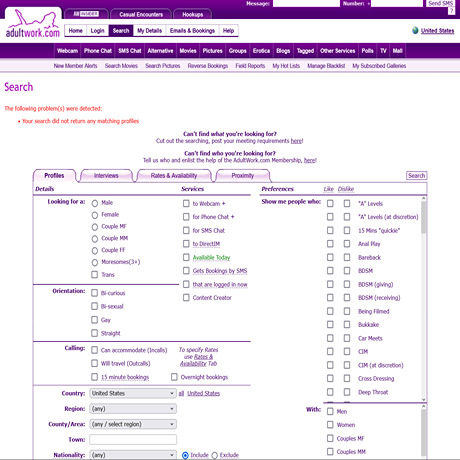This screenshot has width=460, height=460.
Task: Switch to the Profiles tab
Action: coord(54,176)
